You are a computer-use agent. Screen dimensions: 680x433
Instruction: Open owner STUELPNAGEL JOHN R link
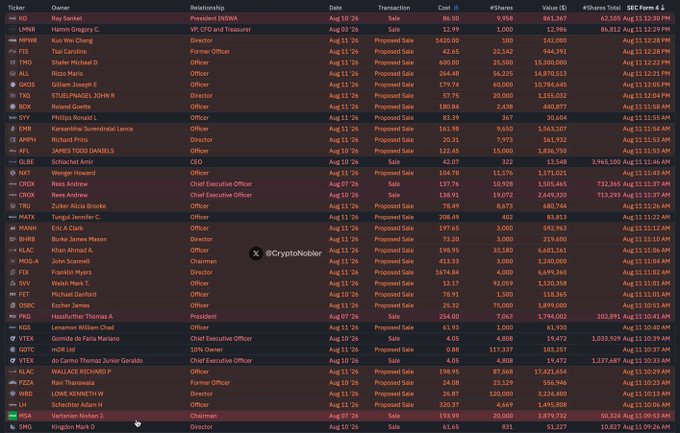point(83,96)
